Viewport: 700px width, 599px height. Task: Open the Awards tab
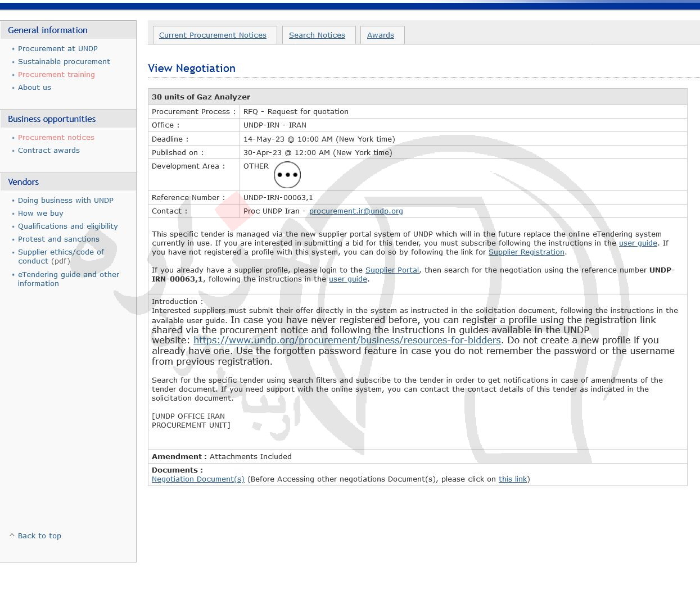tap(380, 35)
